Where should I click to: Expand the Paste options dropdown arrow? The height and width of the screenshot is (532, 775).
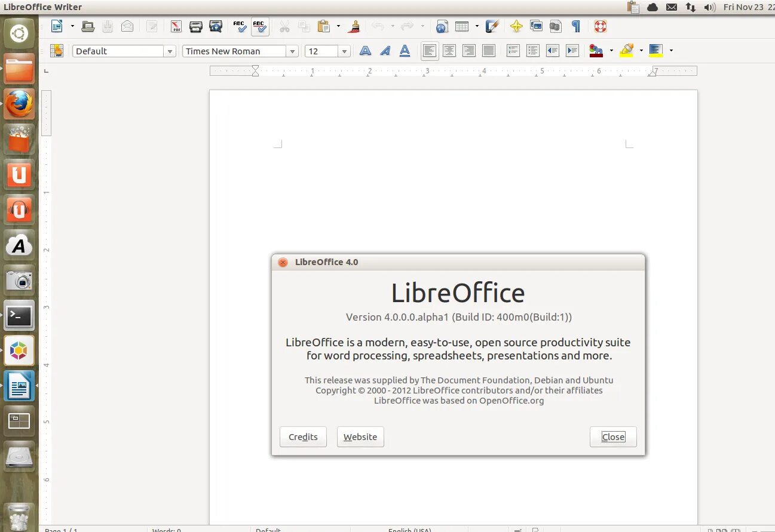tap(338, 26)
